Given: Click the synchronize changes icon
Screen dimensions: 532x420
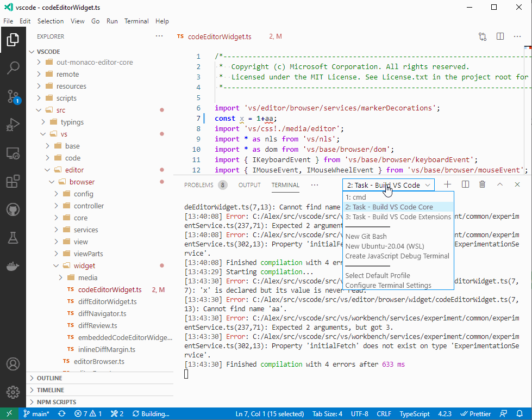Looking at the screenshot, I should [62, 413].
